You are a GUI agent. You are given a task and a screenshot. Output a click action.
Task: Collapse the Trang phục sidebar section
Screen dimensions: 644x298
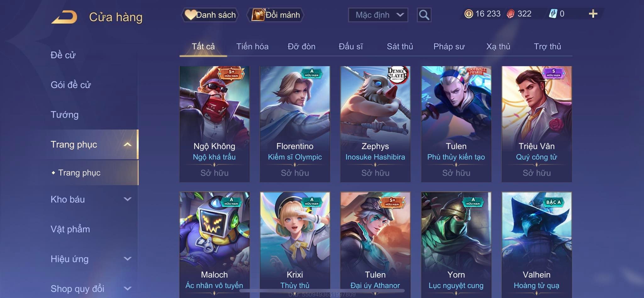(127, 144)
